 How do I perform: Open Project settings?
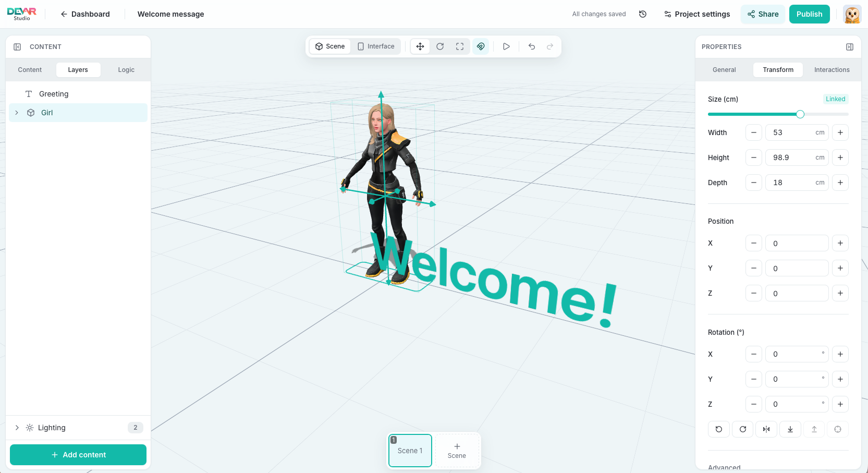697,14
